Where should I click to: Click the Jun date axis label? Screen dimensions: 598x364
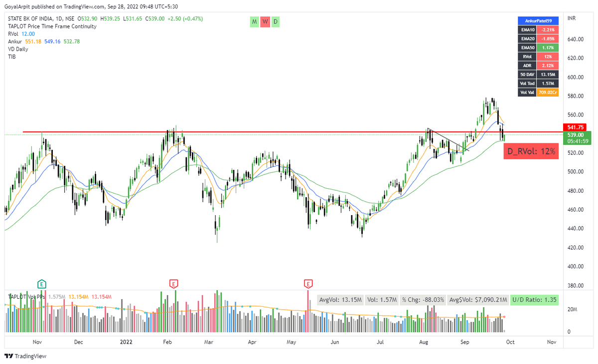point(335,342)
